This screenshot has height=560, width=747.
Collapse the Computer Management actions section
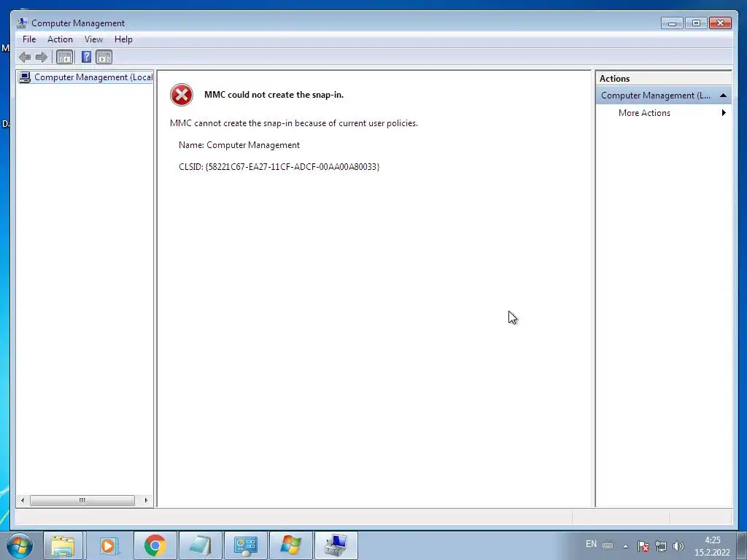point(723,96)
